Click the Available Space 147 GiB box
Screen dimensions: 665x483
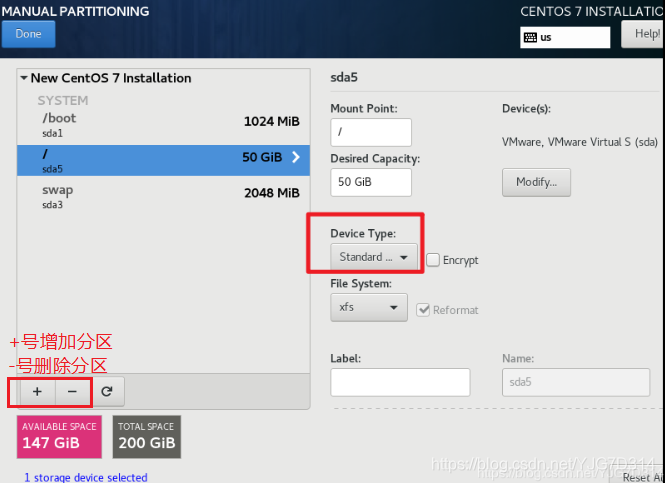point(59,437)
